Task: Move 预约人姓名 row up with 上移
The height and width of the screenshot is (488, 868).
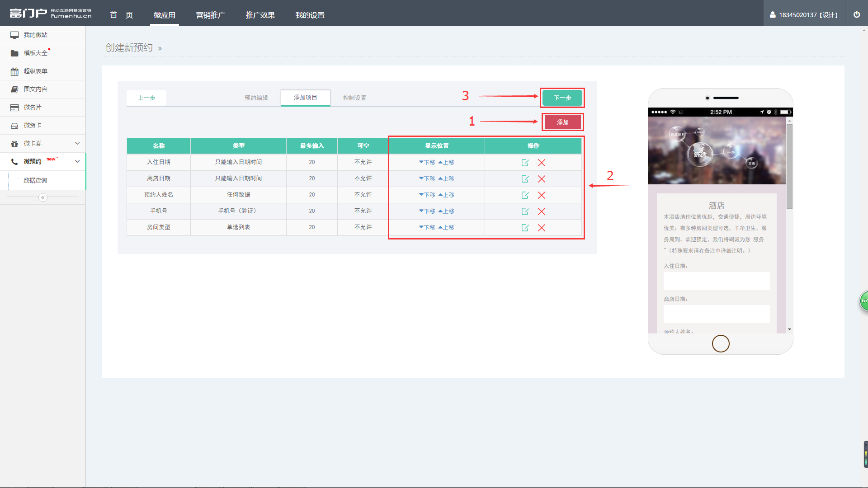Action: tap(446, 195)
